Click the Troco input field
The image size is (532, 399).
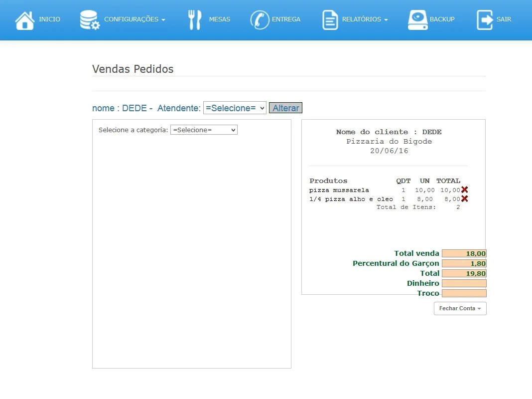click(464, 293)
